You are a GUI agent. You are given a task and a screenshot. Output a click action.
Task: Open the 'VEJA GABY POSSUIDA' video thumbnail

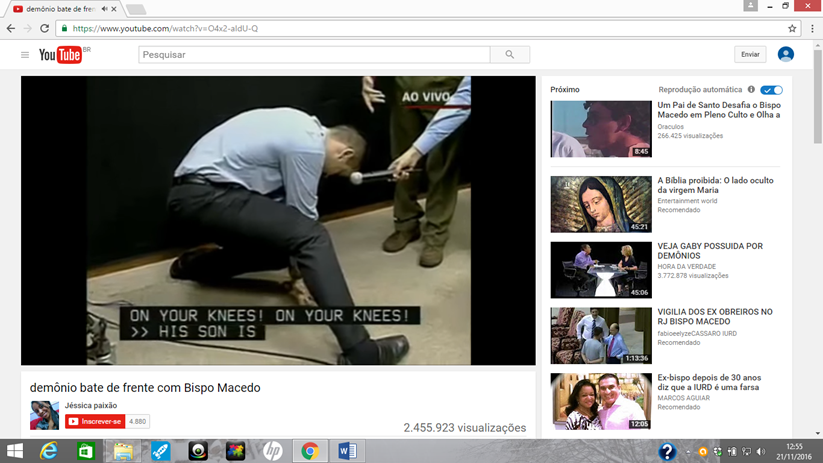[601, 270]
